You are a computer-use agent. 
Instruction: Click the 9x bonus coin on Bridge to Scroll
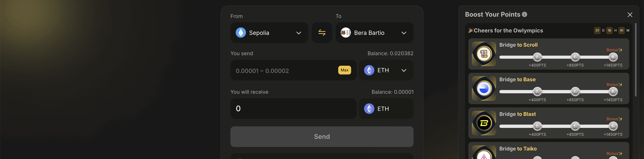pos(613,57)
